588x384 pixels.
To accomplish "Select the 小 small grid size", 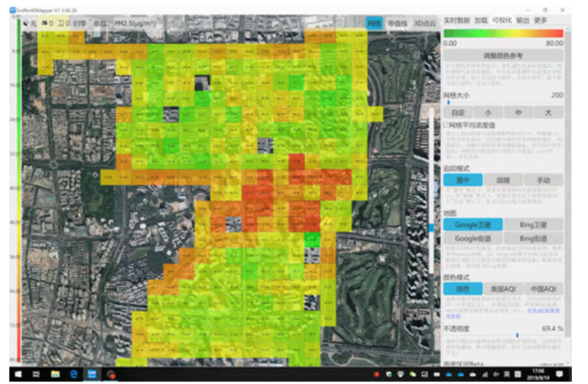I will pyautogui.click(x=488, y=112).
